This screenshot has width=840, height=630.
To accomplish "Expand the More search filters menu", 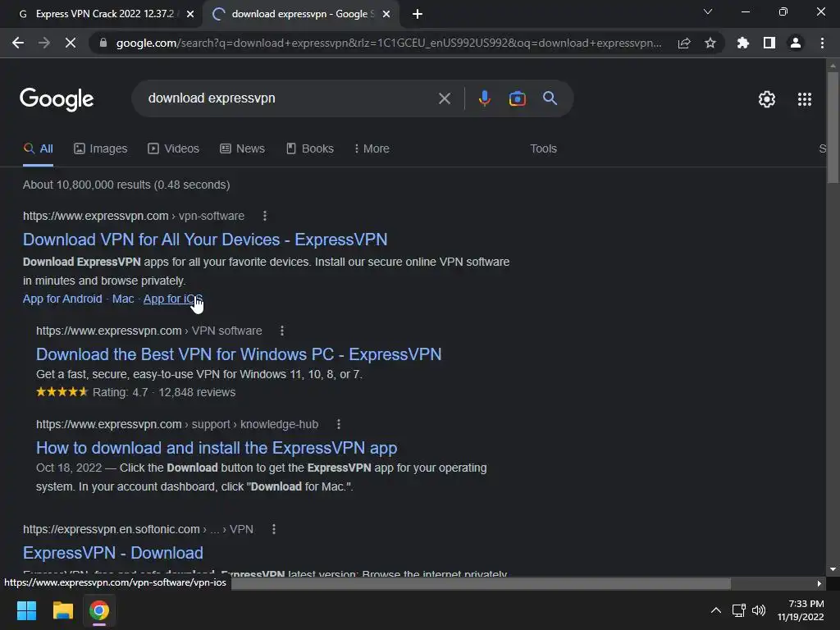I will click(372, 149).
